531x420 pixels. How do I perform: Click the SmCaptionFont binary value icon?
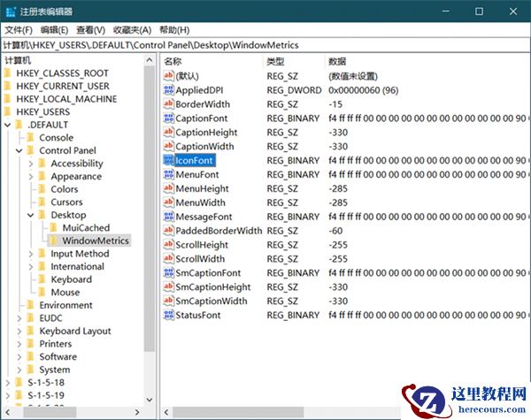tap(168, 272)
